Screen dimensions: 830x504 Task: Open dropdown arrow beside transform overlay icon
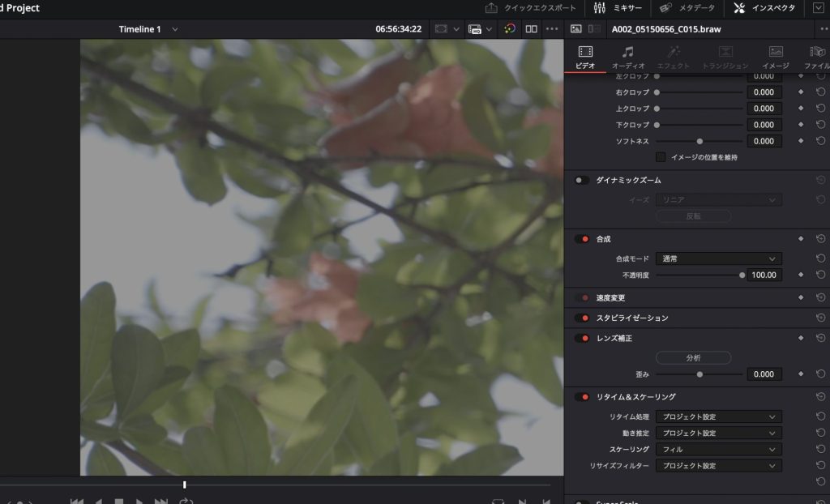tap(456, 29)
